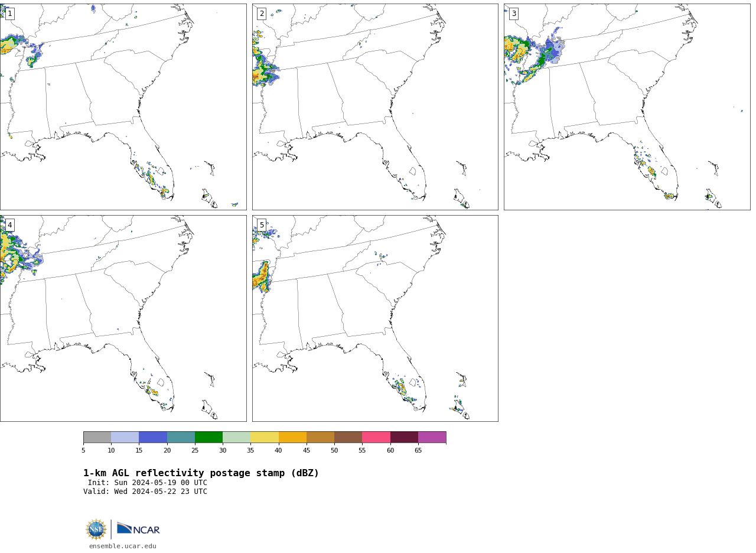Click the brown 50-55 dBZ swatch
This screenshot has height=553, width=756.
[348, 437]
